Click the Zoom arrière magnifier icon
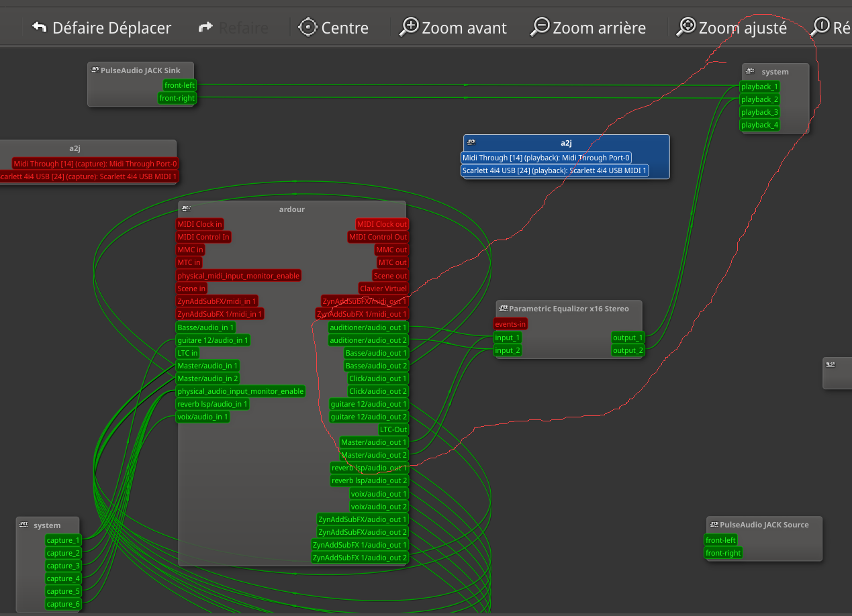This screenshot has height=616, width=852. [540, 27]
